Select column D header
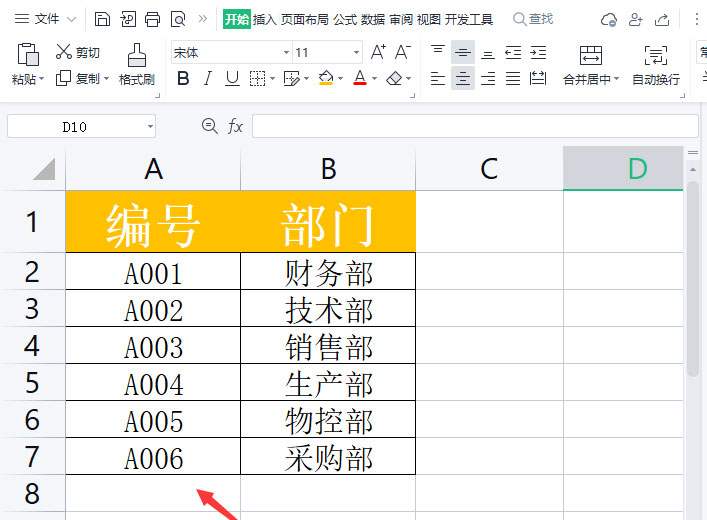The image size is (707, 520). coord(623,168)
